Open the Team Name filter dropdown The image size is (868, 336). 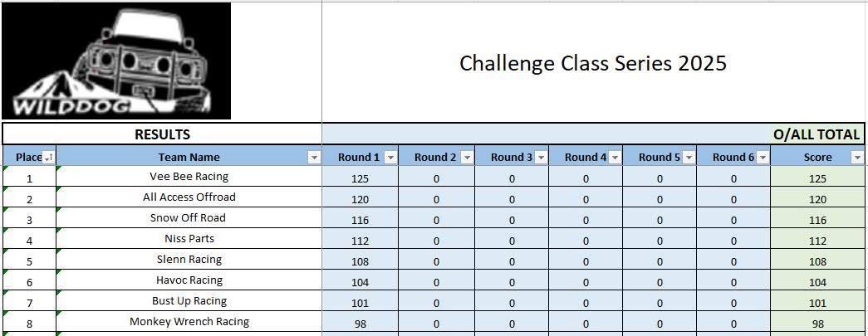pos(315,158)
